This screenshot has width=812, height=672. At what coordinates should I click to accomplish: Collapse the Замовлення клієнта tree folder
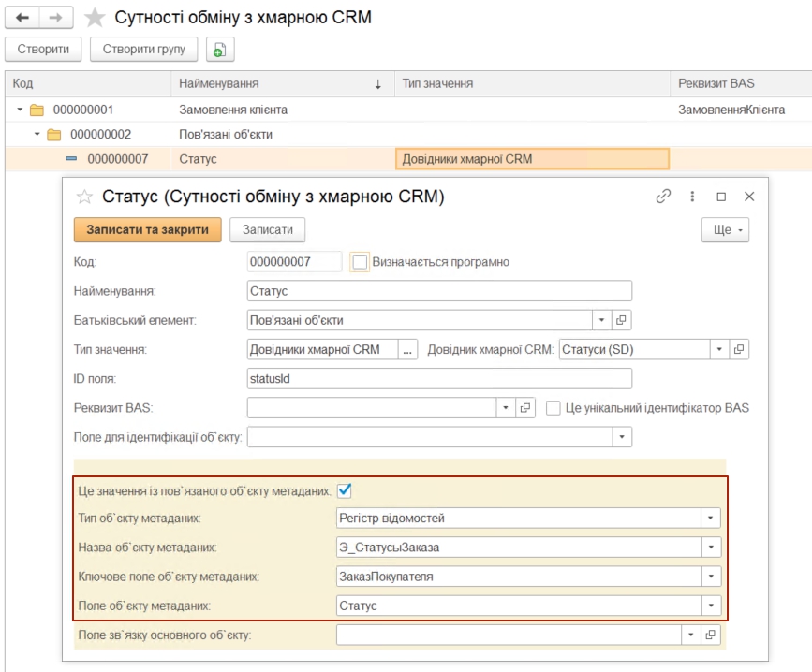(x=20, y=110)
